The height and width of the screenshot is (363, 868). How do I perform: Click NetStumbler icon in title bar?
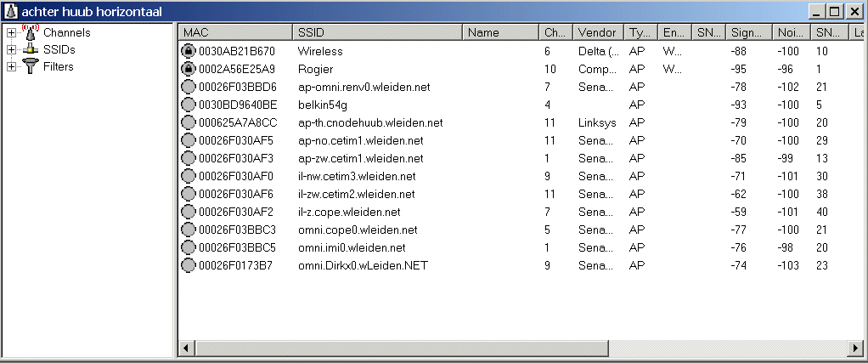(x=10, y=11)
